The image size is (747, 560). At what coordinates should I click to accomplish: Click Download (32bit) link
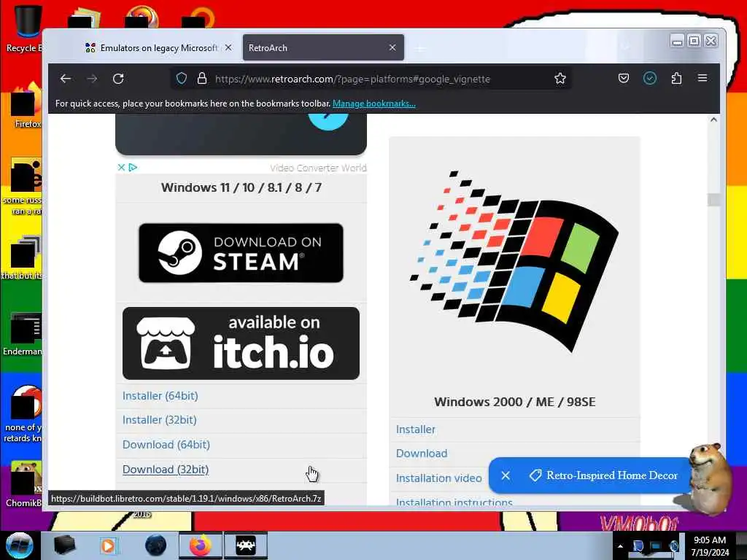(x=166, y=470)
